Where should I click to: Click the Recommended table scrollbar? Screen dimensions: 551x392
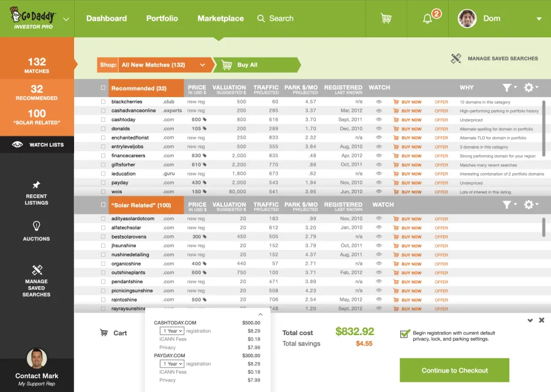(x=544, y=129)
